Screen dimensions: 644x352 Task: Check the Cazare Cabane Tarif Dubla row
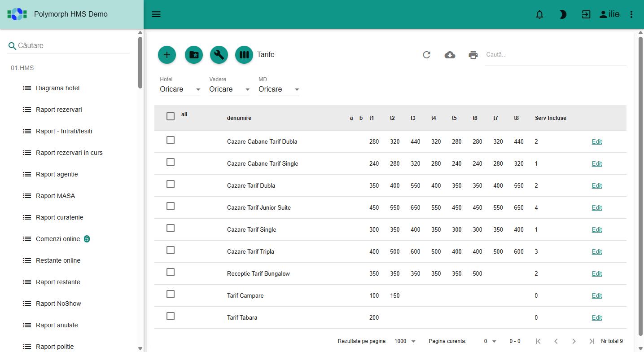(171, 140)
